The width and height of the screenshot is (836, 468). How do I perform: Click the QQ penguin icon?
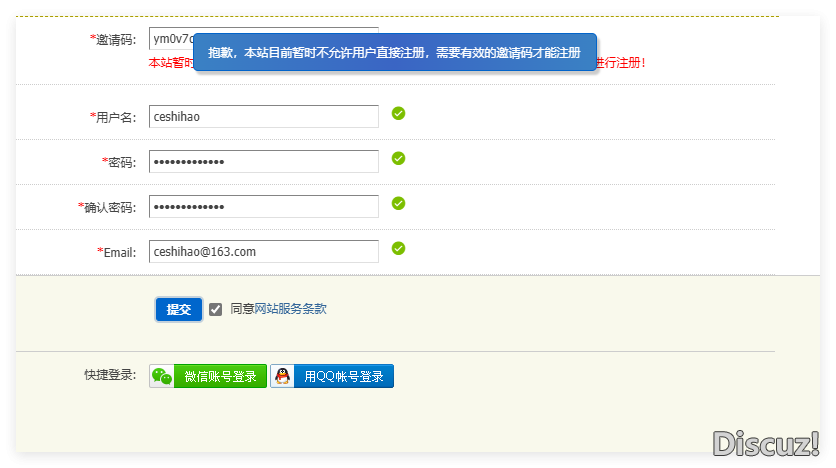(282, 376)
